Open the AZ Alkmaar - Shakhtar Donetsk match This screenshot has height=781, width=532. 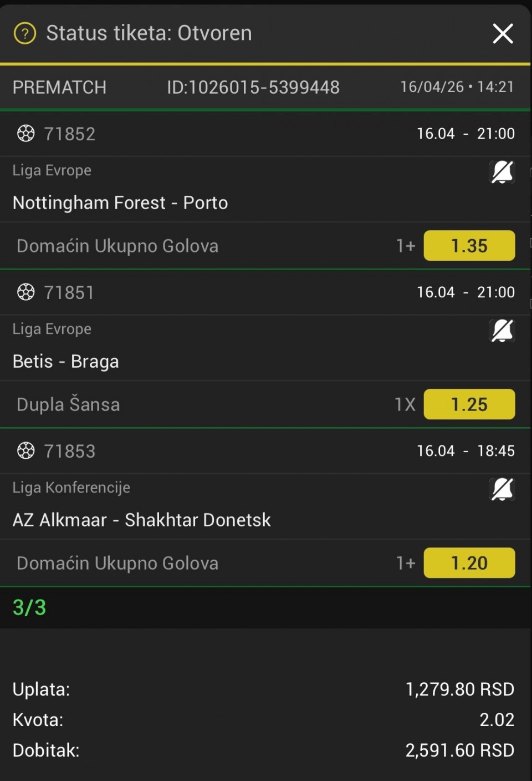142,520
